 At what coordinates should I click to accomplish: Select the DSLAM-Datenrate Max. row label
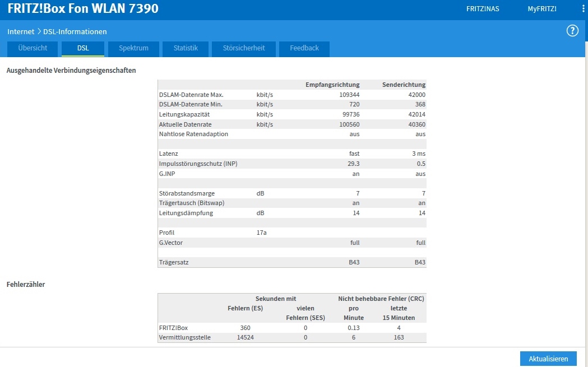coord(191,95)
